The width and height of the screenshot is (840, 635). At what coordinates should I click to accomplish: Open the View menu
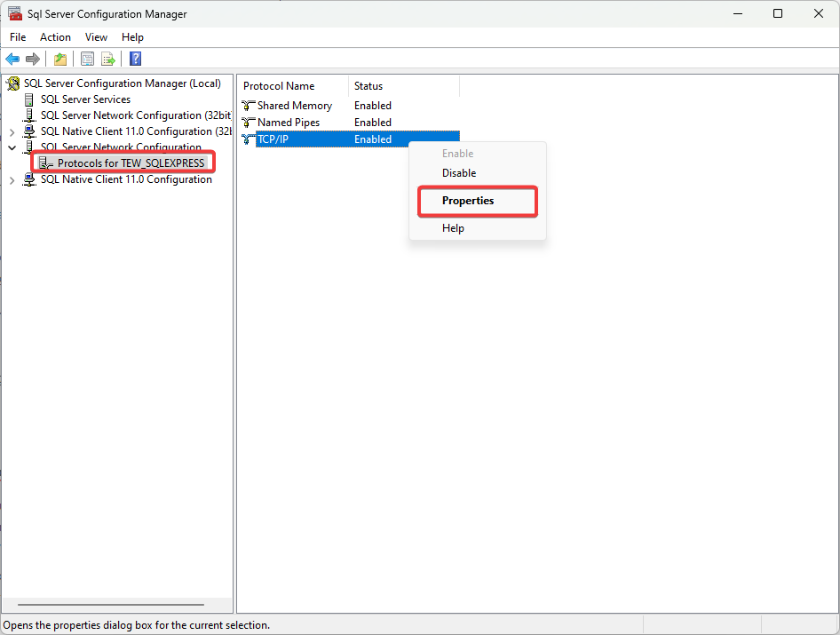point(96,37)
